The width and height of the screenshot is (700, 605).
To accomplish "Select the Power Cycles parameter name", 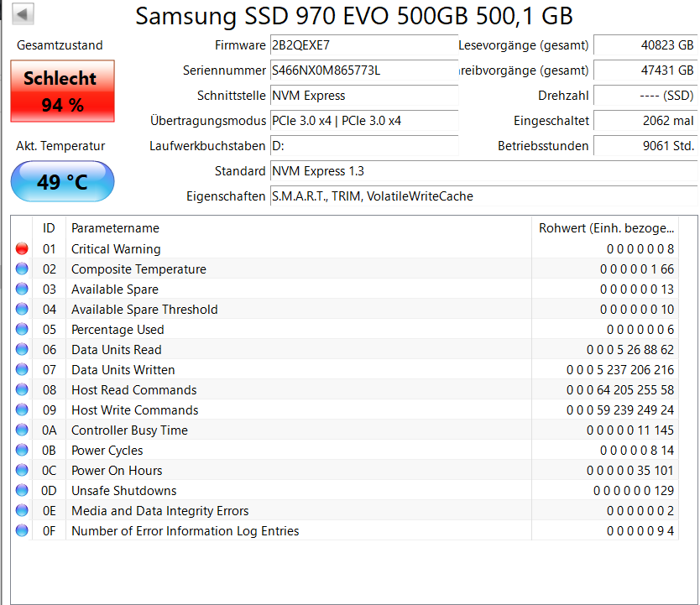I will point(107,450).
